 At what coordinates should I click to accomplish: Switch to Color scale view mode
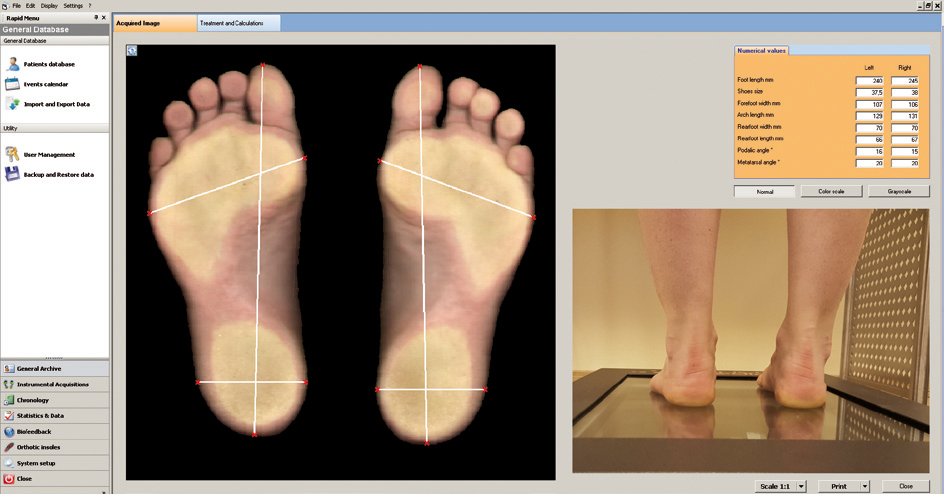[832, 191]
